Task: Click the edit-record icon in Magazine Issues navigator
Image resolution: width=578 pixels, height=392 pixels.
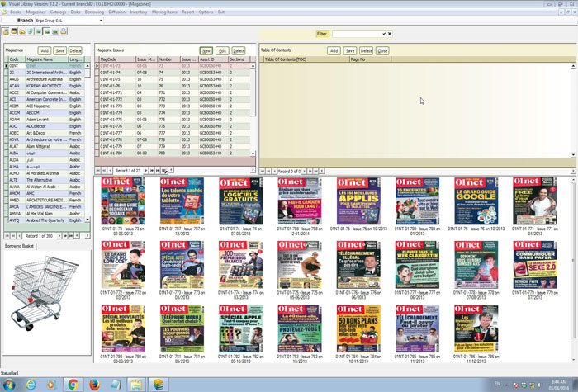Action: (164, 171)
